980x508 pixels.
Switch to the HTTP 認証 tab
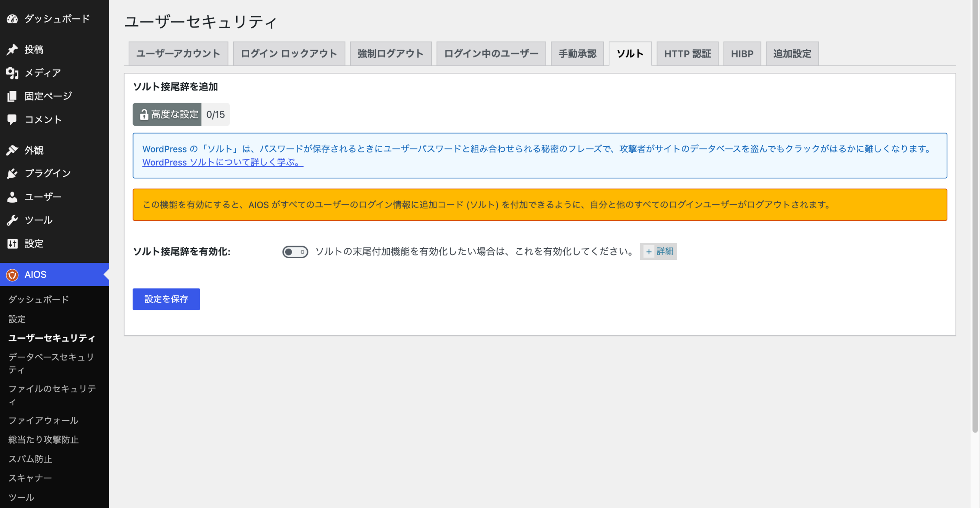click(688, 54)
